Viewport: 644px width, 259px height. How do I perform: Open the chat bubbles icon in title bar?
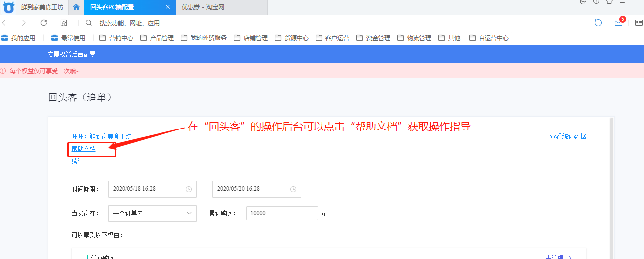pos(583,1)
